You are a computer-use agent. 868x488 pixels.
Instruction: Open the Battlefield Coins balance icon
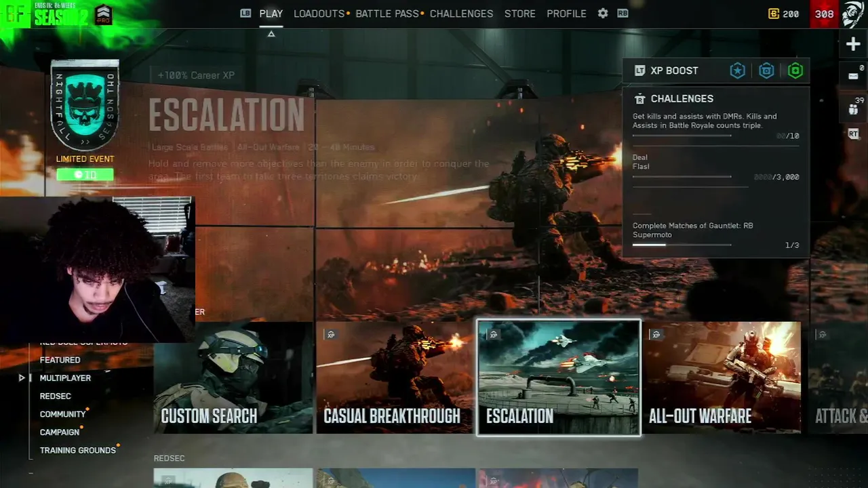(774, 14)
